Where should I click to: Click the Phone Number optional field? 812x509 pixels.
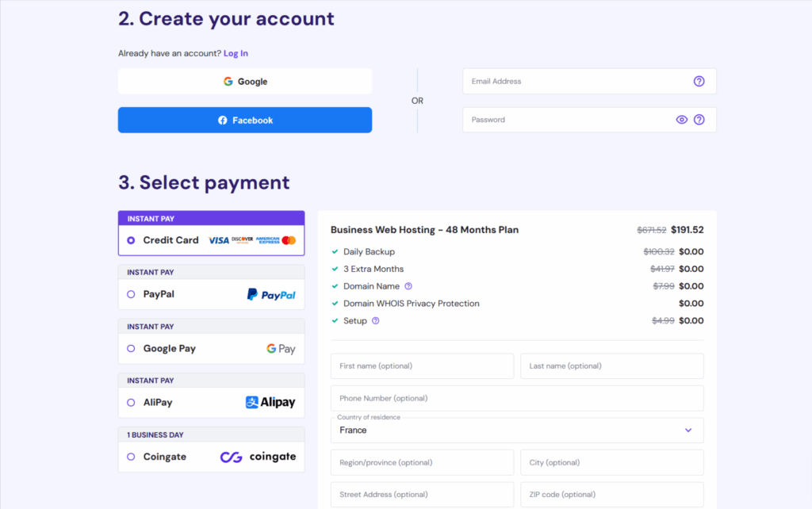coord(516,398)
